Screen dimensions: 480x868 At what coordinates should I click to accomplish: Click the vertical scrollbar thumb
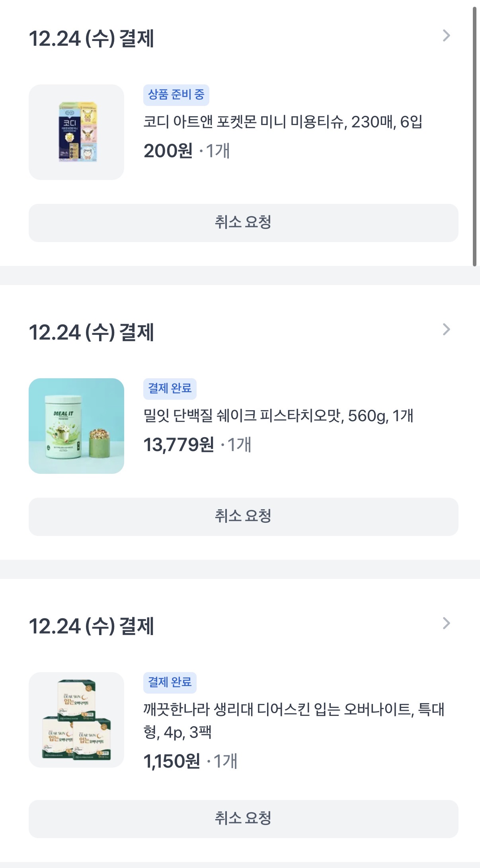474,135
